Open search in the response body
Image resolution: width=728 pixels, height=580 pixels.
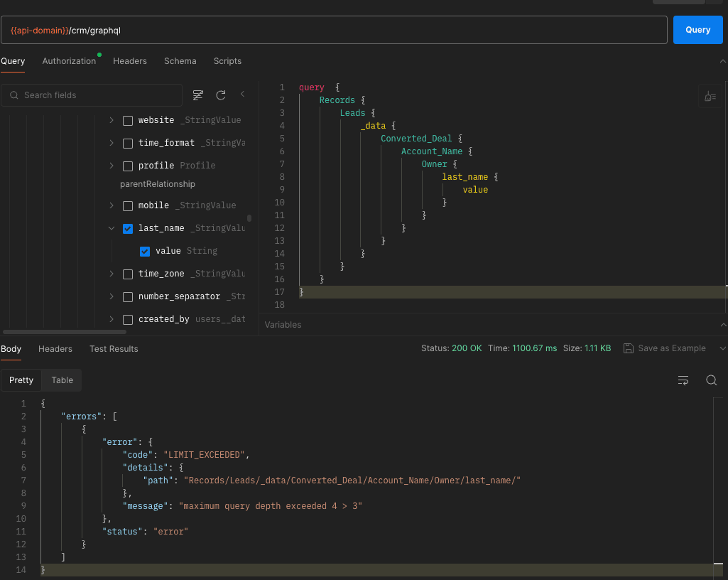click(x=711, y=380)
